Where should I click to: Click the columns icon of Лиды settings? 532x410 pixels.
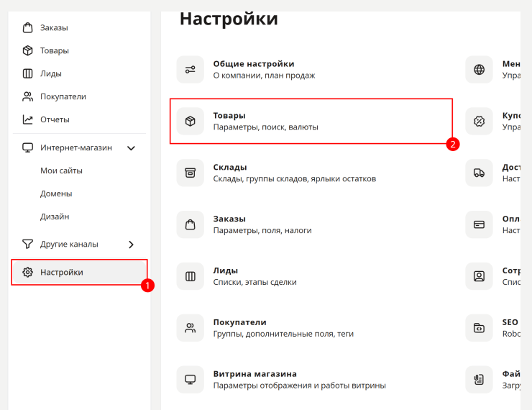click(191, 276)
